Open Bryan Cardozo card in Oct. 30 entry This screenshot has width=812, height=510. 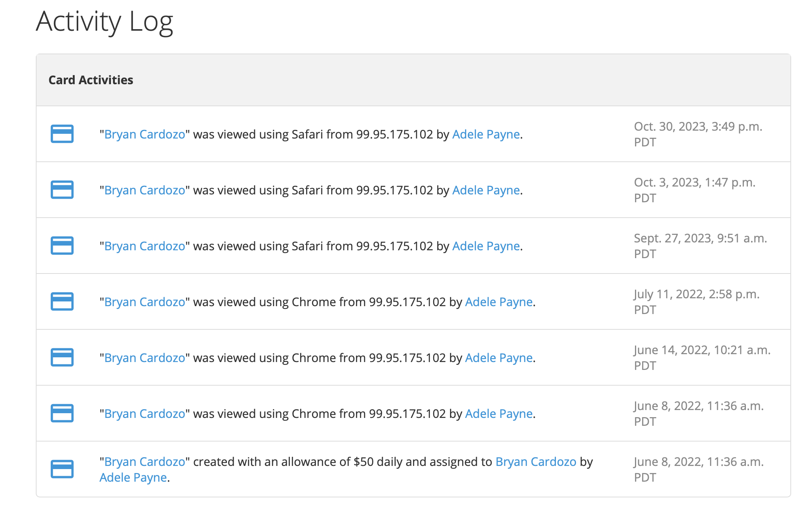pyautogui.click(x=144, y=135)
